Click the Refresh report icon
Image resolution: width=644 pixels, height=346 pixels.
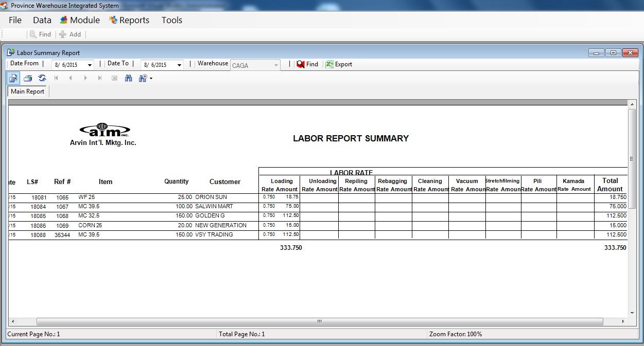(42, 78)
